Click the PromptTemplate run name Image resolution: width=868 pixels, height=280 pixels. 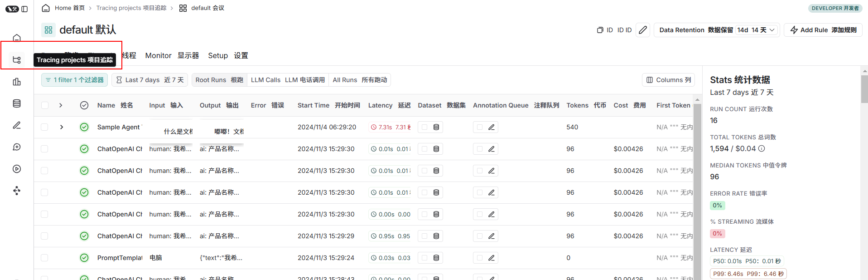(x=120, y=258)
